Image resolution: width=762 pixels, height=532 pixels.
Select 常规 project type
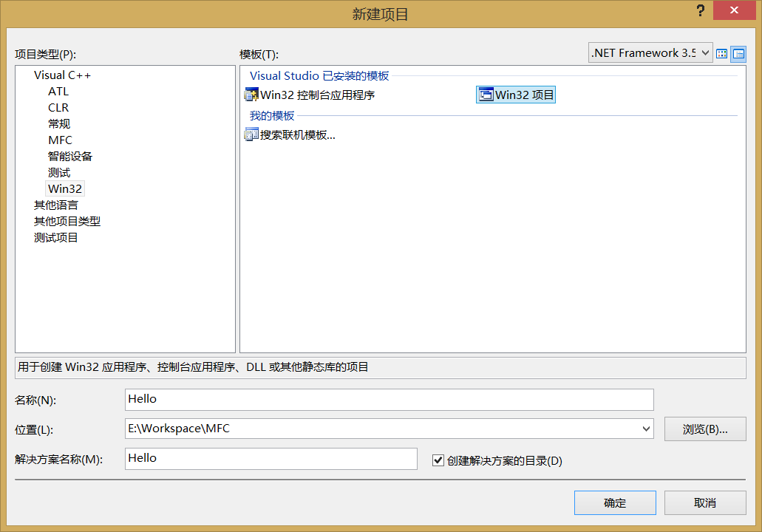tap(59, 124)
